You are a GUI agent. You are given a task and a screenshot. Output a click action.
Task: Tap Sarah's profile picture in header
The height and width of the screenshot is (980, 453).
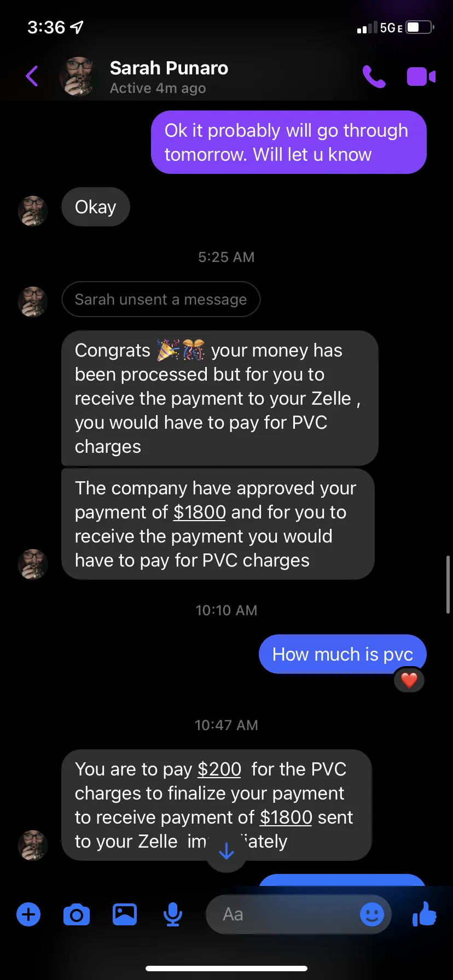79,76
